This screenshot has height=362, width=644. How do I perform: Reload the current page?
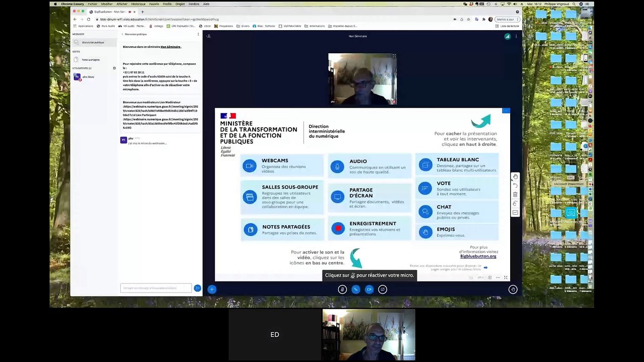[x=89, y=19]
